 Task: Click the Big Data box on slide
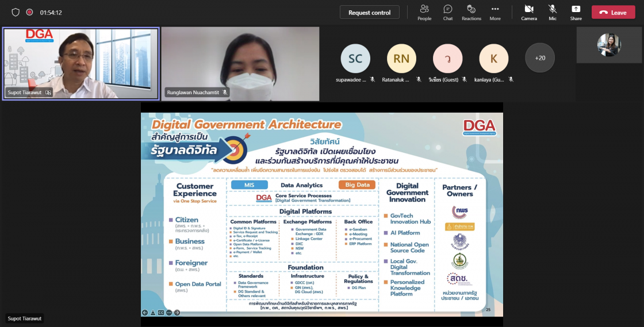click(x=357, y=185)
